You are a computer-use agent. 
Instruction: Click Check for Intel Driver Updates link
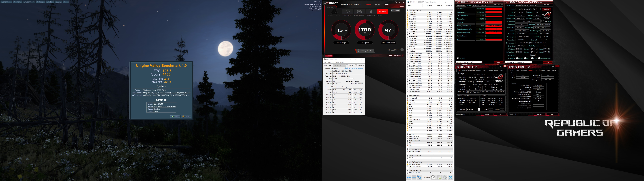[354, 68]
